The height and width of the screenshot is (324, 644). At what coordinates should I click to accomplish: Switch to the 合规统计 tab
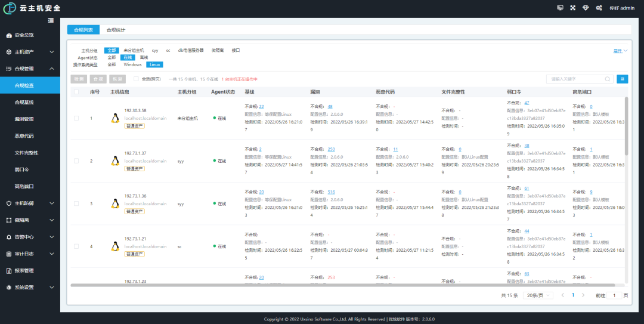coord(116,30)
